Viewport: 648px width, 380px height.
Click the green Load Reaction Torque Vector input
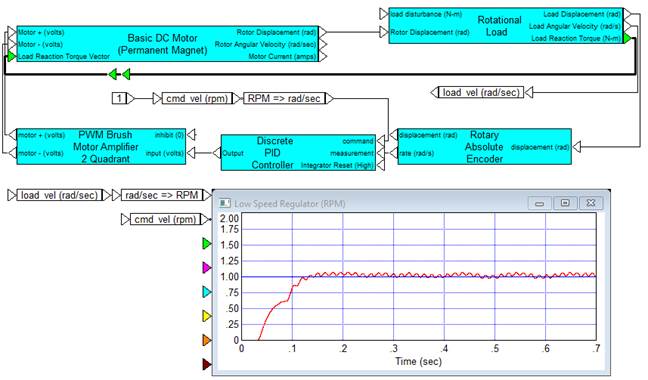tap(12, 56)
